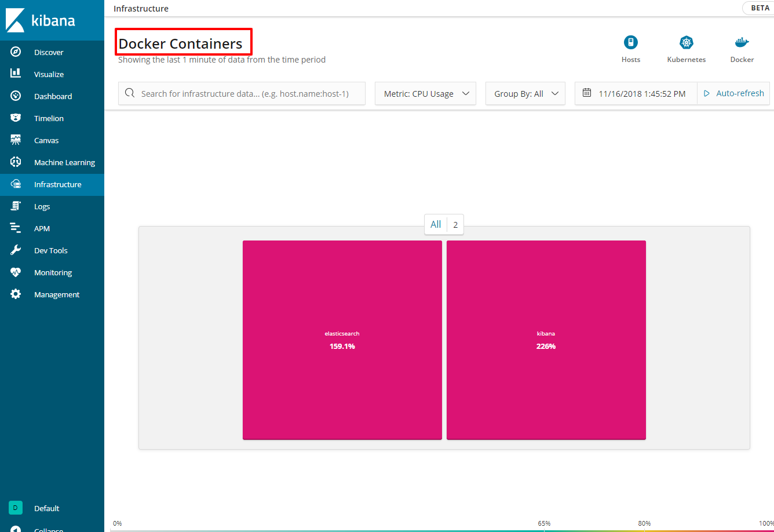
Task: Open Metric: CPU Usage dropdown
Action: (426, 93)
